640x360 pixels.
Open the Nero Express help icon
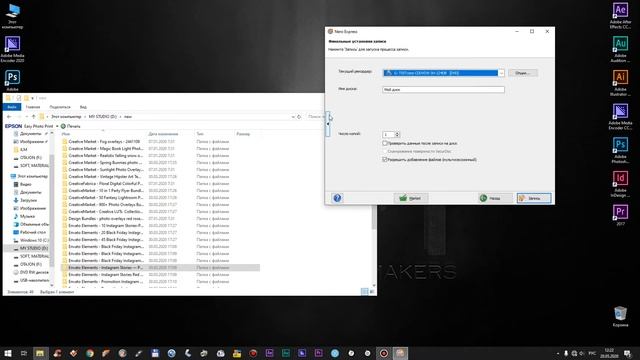coord(337,198)
